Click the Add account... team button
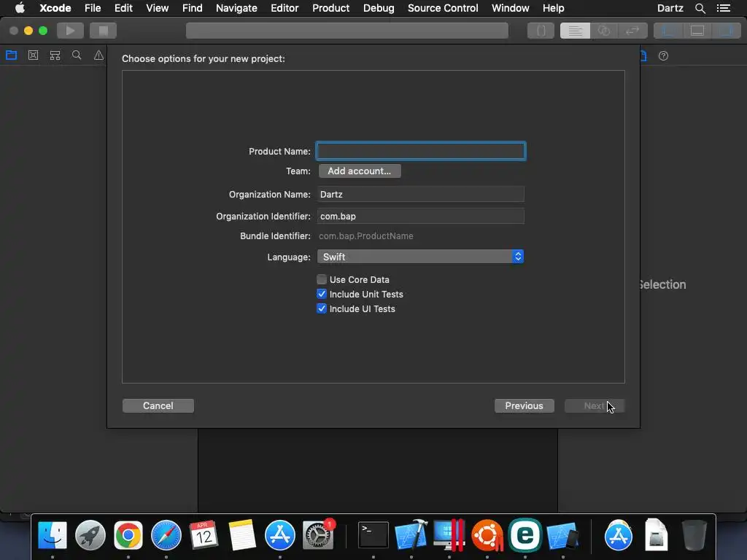Viewport: 747px width, 560px height. click(x=360, y=171)
